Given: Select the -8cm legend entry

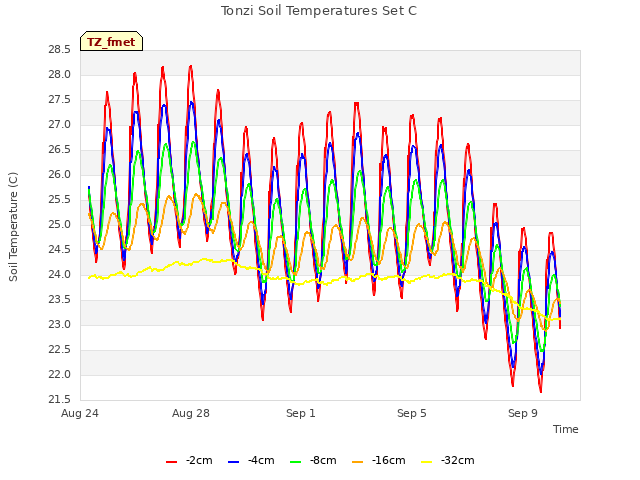Looking at the screenshot, I should click(x=313, y=460).
